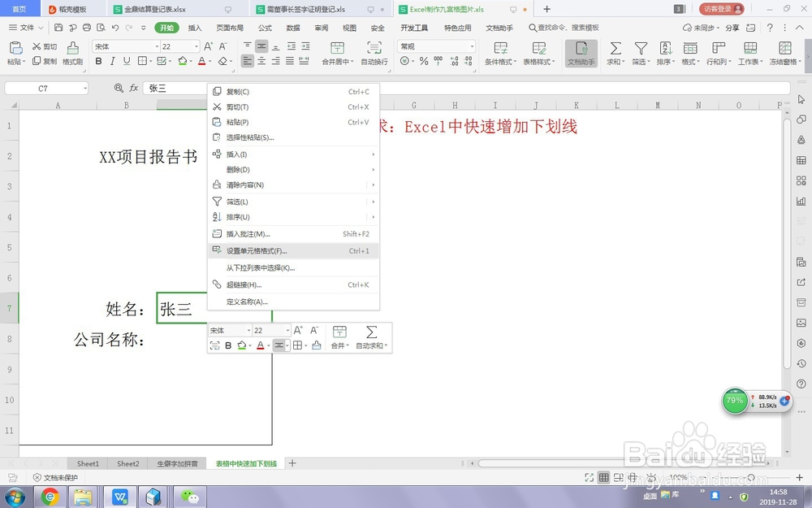812x508 pixels.
Task: Click the Wrap Text (自动换行) icon
Action: (374, 54)
